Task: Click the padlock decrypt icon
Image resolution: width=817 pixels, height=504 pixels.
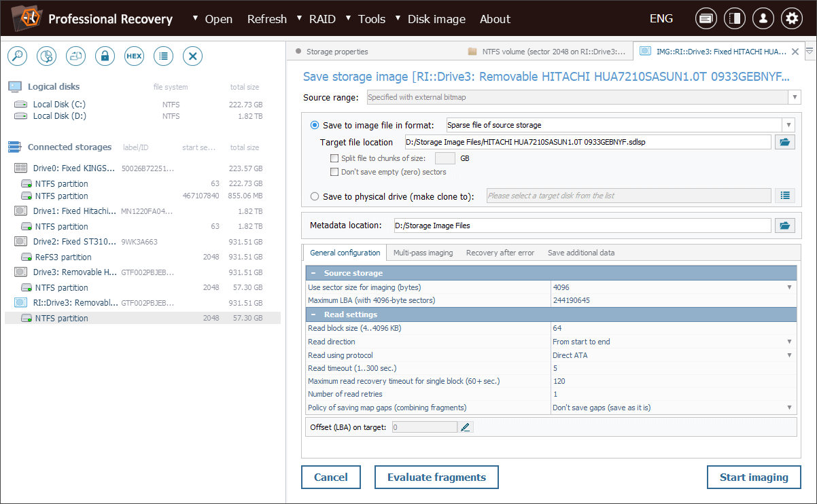Action: [105, 56]
